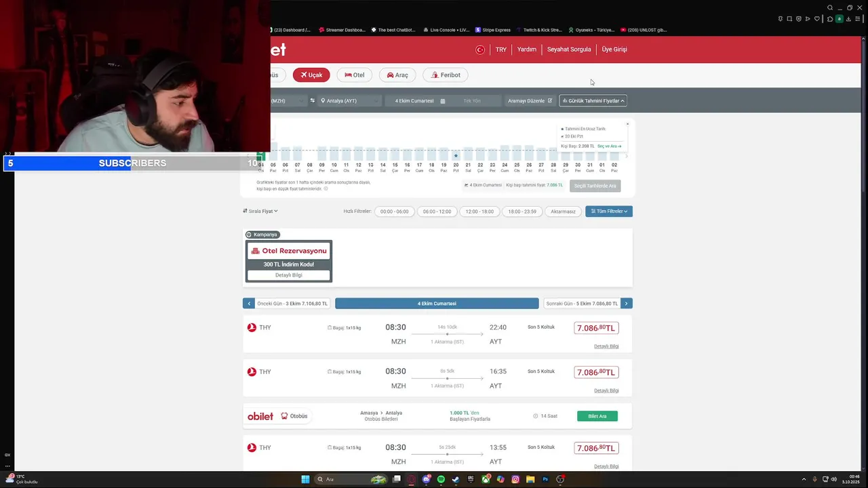
Task: Select the 22:40 arrival flight price button
Action: point(596,328)
